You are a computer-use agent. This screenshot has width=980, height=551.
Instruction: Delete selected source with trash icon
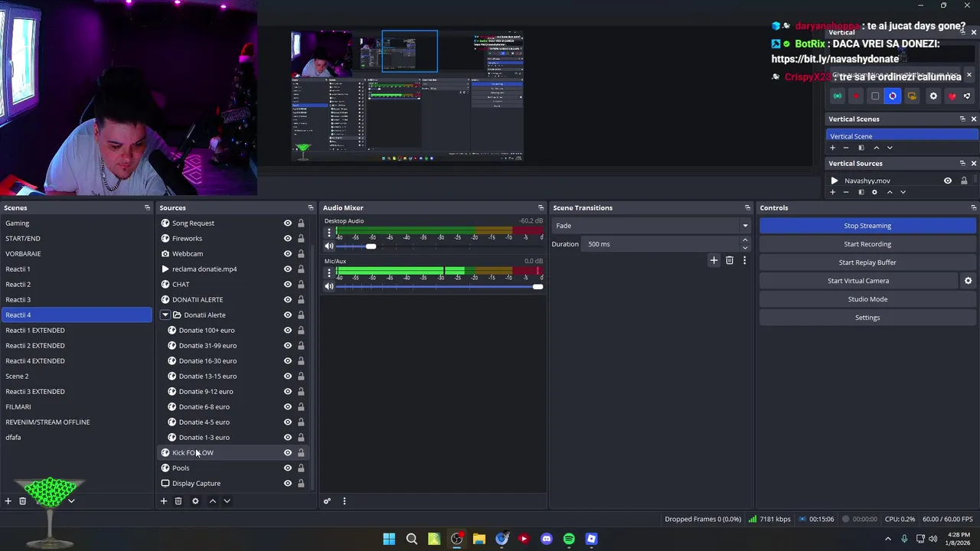178,500
